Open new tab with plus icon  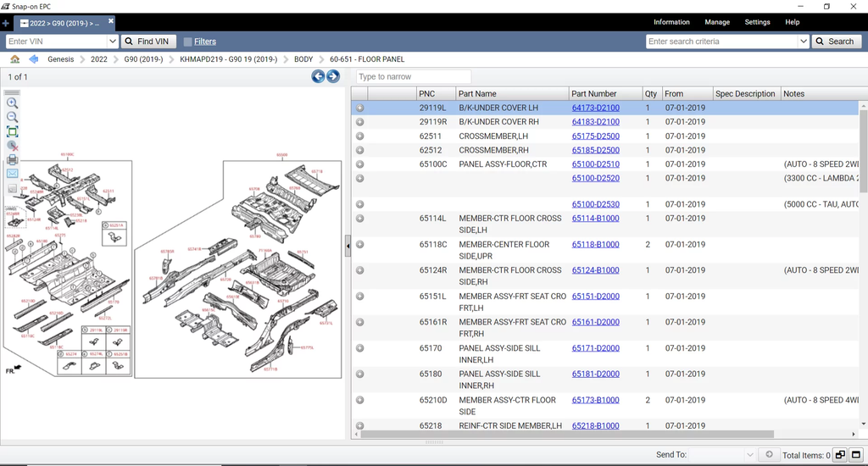6,23
